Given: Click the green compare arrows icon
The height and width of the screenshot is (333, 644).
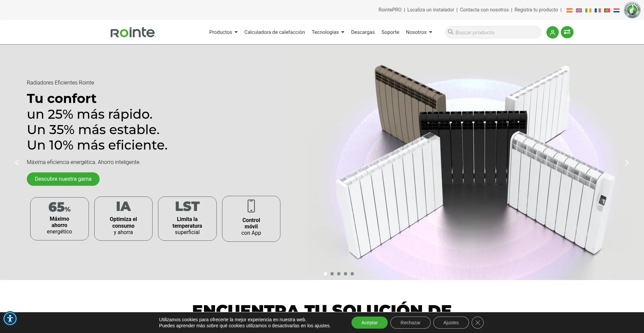Looking at the screenshot, I should 567,32.
